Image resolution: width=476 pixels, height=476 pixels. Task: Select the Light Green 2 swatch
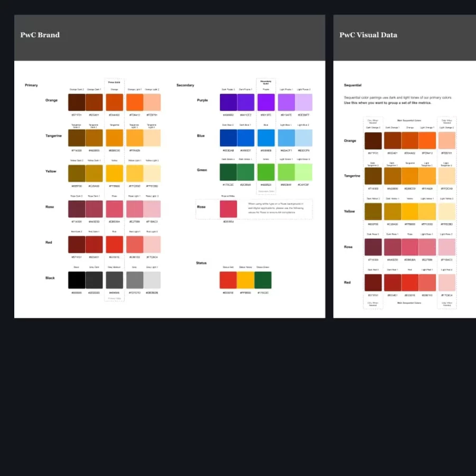[x=304, y=172]
